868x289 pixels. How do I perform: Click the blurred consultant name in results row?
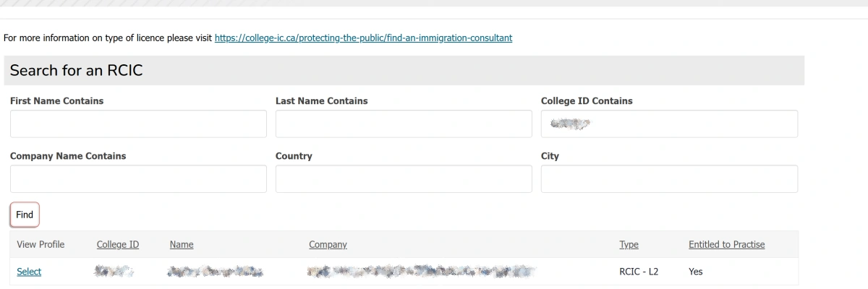coord(215,272)
